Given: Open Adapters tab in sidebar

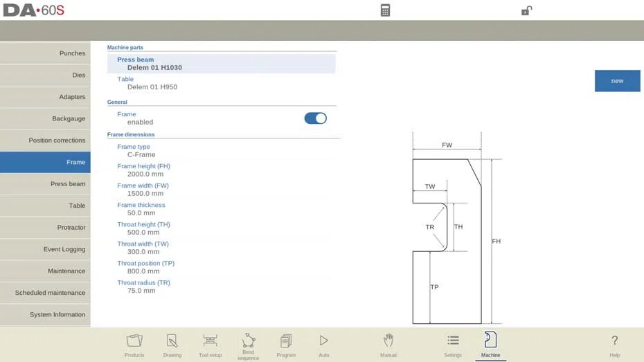Looking at the screenshot, I should 45,96.
